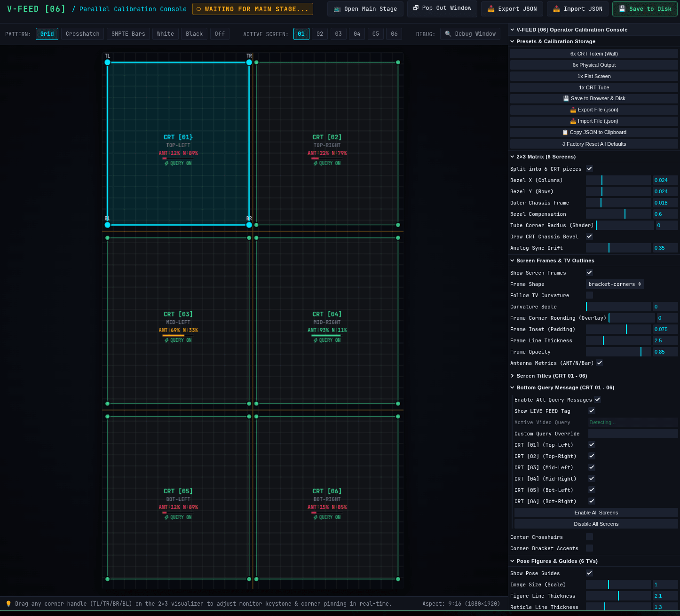680x616 pixels.
Task: Turn the pattern Off
Action: point(220,34)
